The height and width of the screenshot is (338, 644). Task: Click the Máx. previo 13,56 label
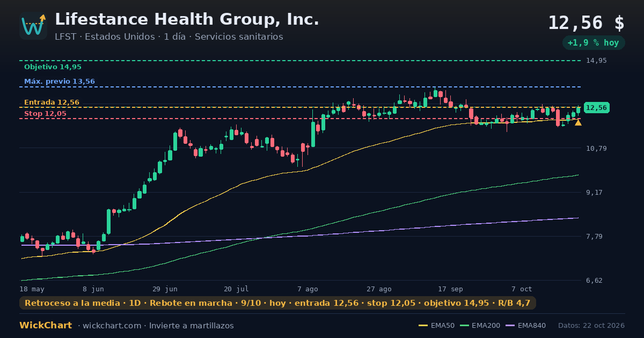pyautogui.click(x=60, y=82)
